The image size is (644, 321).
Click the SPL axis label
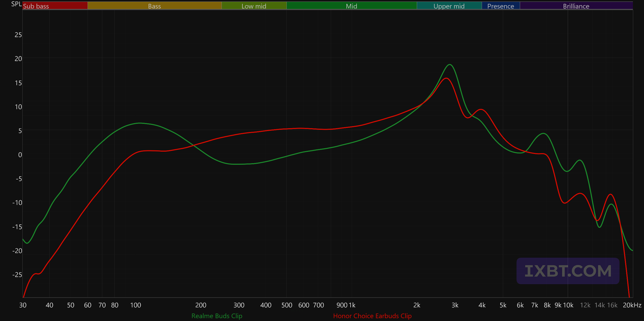click(x=16, y=4)
